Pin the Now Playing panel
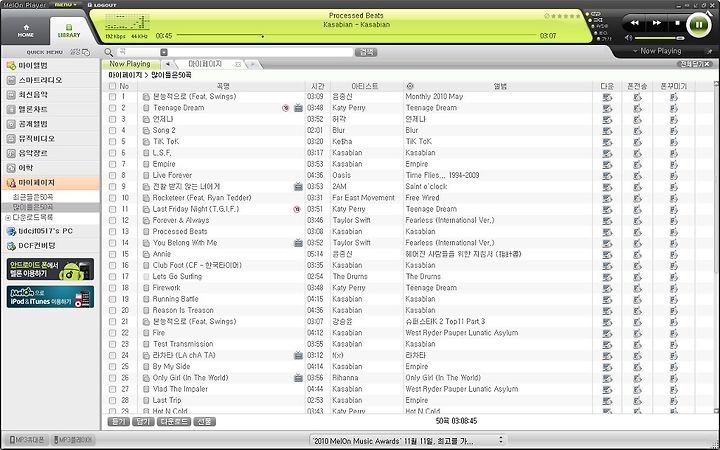The width and height of the screenshot is (720, 450). [x=710, y=51]
